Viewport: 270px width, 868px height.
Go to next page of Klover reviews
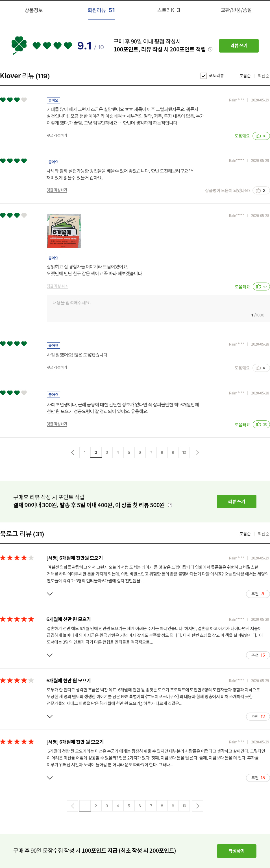point(198,452)
